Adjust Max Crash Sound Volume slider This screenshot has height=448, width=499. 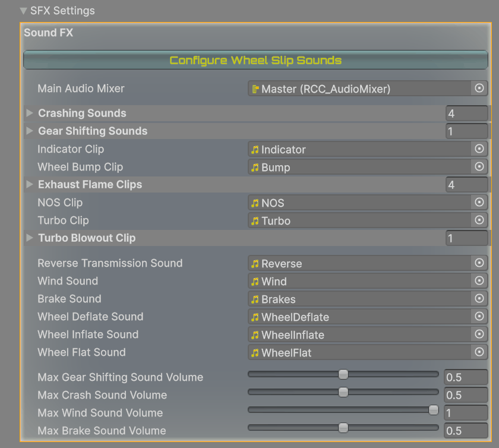click(x=343, y=392)
